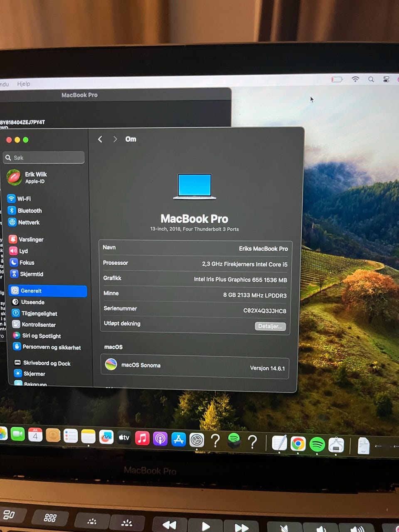
Task: Click the name value Eriks MacBook Pro
Action: [x=263, y=249]
